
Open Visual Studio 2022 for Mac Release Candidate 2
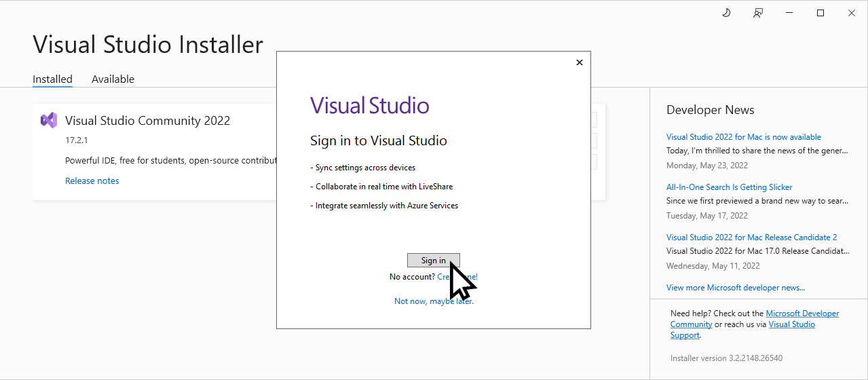(x=752, y=237)
